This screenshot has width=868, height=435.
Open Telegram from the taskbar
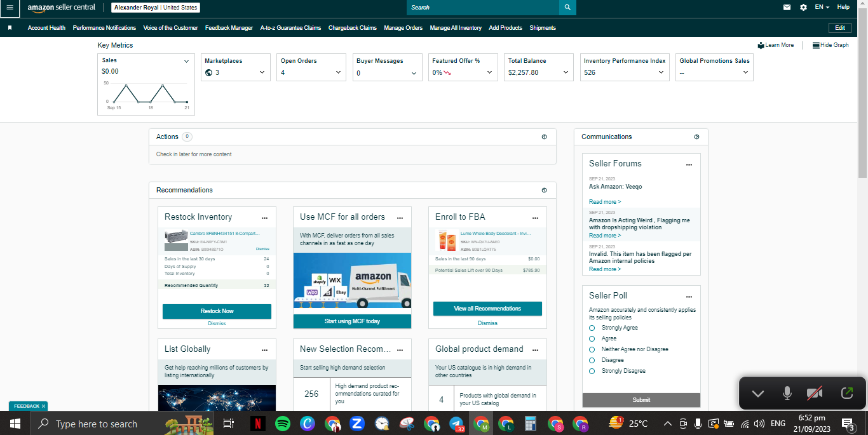click(456, 424)
